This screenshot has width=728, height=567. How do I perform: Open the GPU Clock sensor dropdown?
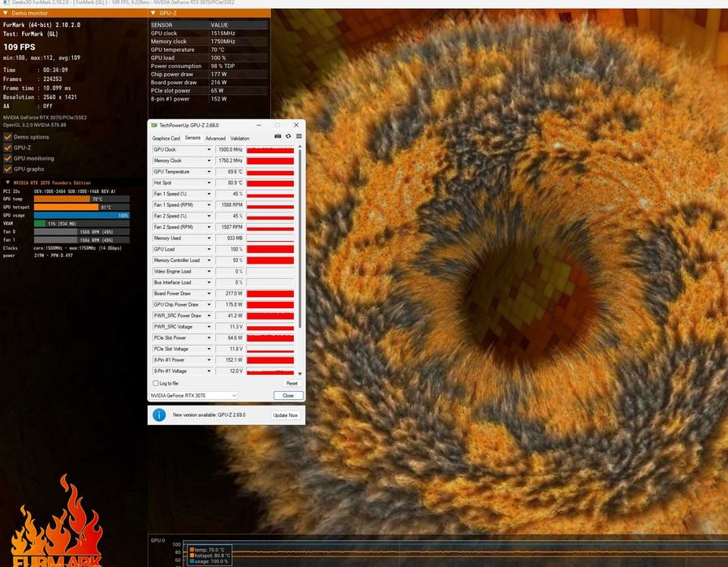coord(209,149)
